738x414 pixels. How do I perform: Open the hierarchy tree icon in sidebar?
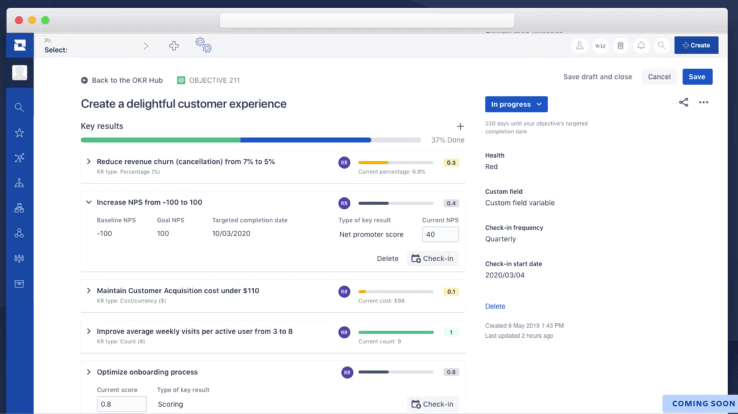click(19, 183)
